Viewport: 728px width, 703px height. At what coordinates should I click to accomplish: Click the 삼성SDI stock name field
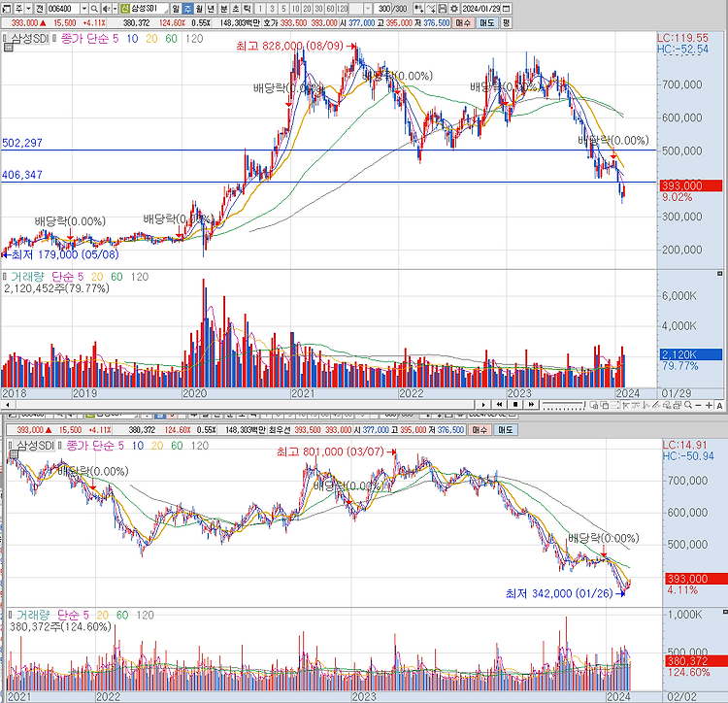coord(149,9)
